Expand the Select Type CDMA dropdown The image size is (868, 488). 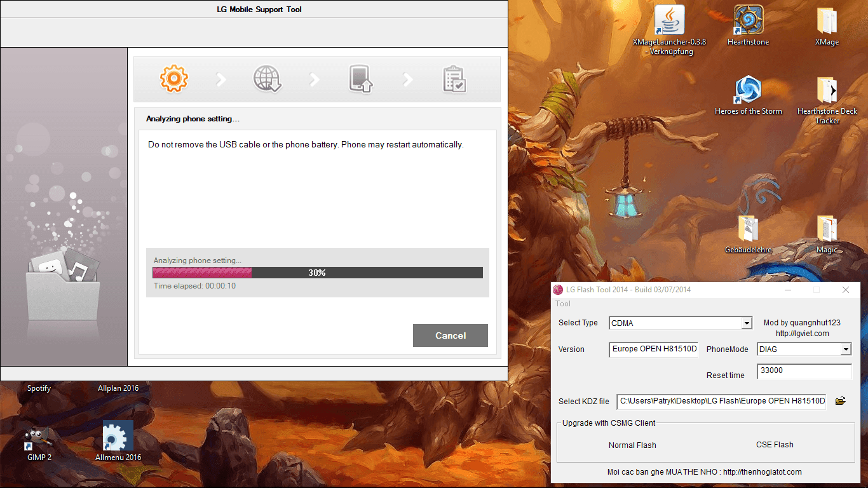coord(747,323)
